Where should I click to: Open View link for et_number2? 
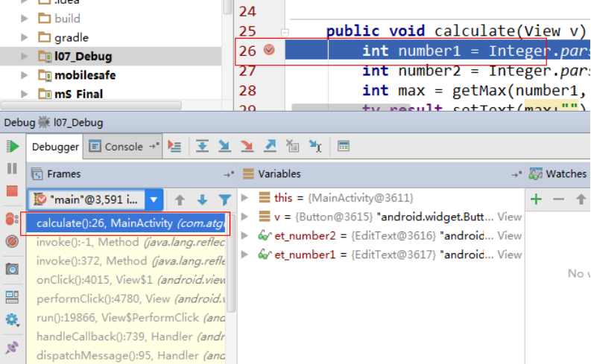(x=510, y=236)
